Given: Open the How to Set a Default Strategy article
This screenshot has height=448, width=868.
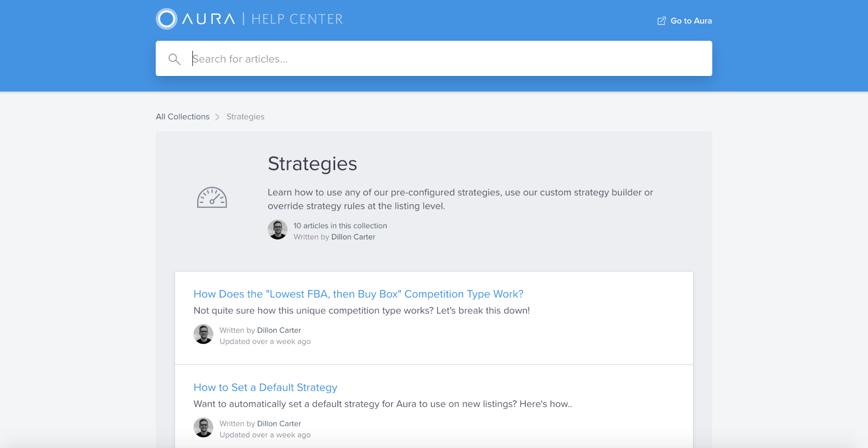Looking at the screenshot, I should coord(265,388).
